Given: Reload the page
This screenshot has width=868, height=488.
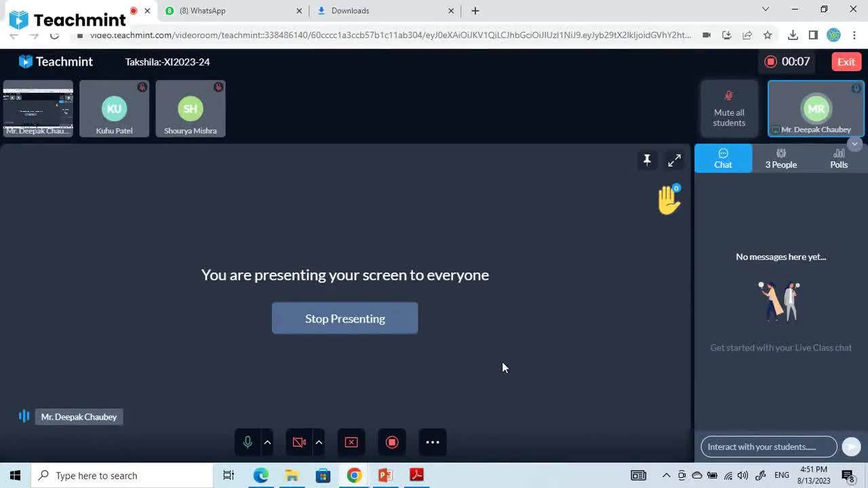Looking at the screenshot, I should (x=54, y=35).
